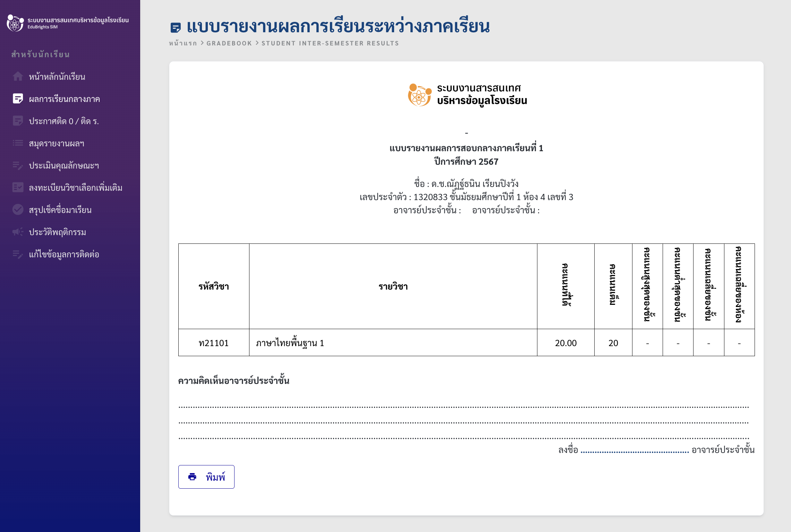Click the EduBrights SIM logo in the sidebar
The image size is (791, 532).
(15, 23)
